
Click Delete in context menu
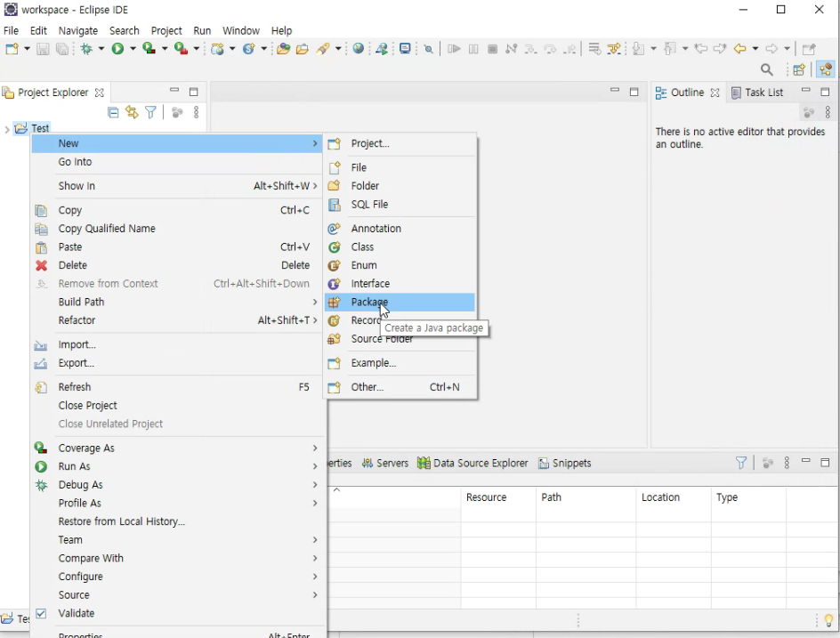tap(178, 265)
